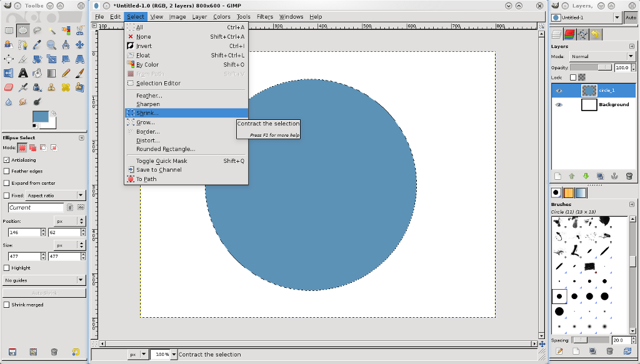Viewport: 640px width, 364px height.
Task: Choose Feather... from the Select menu
Action: click(x=186, y=96)
